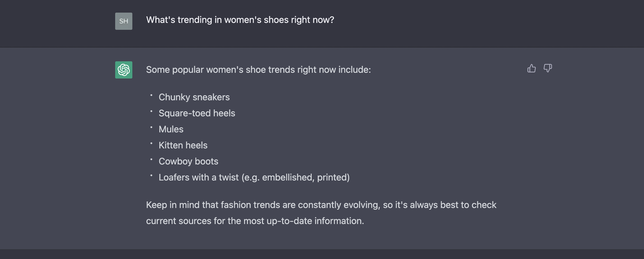This screenshot has height=259, width=644.
Task: Click the thumbs up feedback icon
Action: 531,68
